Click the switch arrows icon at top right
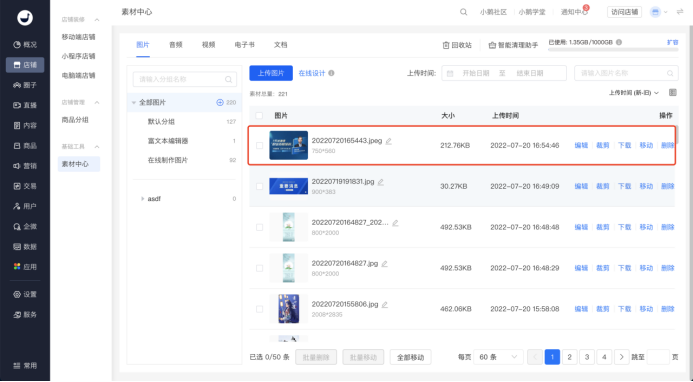693x382 pixels. pyautogui.click(x=680, y=12)
